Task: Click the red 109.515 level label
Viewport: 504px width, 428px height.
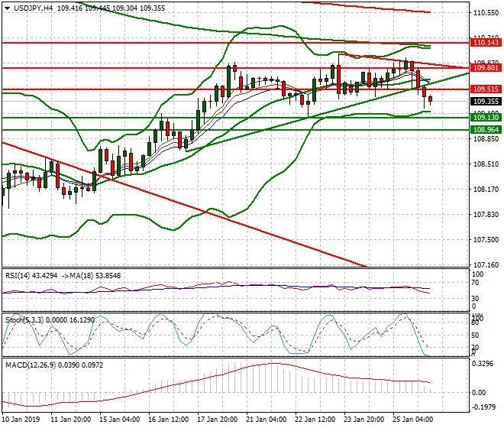Action: click(486, 89)
